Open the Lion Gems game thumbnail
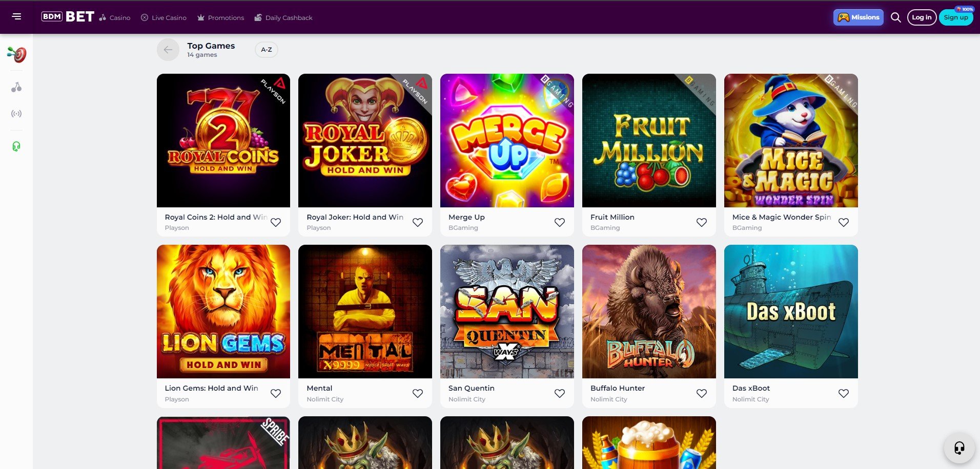This screenshot has width=980, height=469. pos(223,311)
